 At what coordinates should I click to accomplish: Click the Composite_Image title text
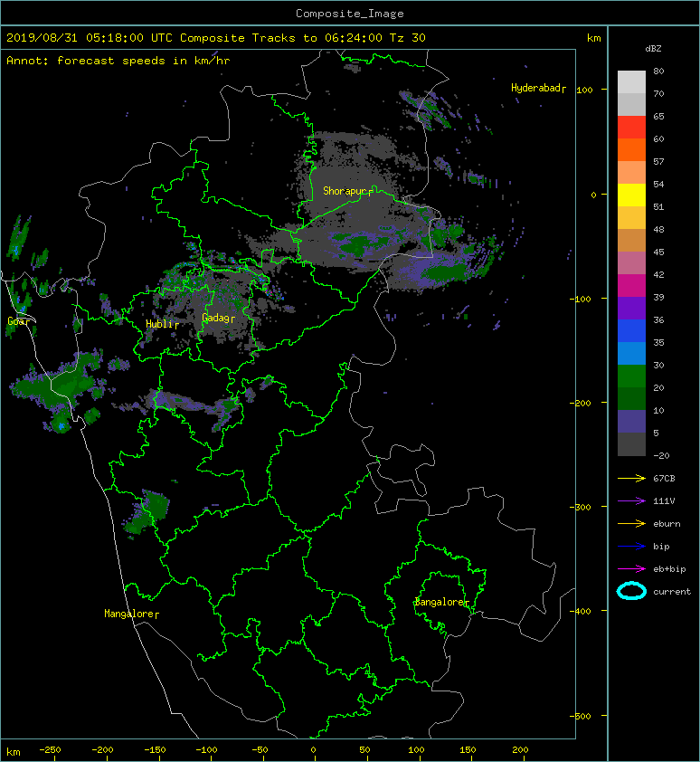(x=350, y=14)
